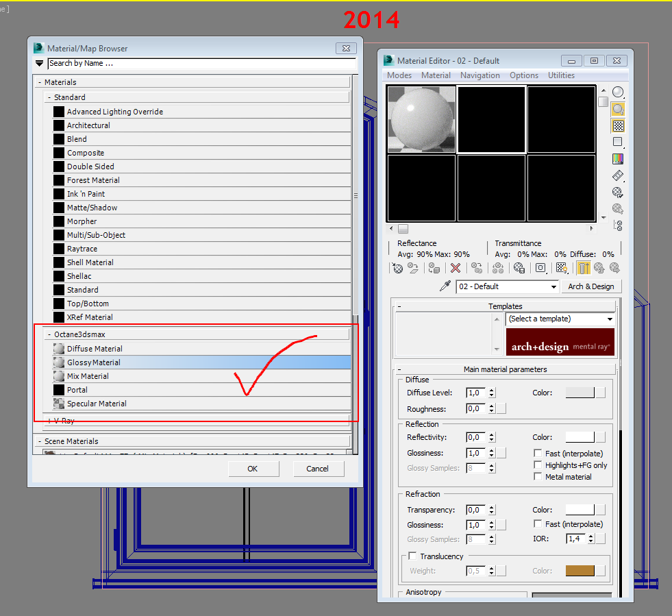This screenshot has width=672, height=616.
Task: Click Select by Material icon
Action: pos(618,209)
